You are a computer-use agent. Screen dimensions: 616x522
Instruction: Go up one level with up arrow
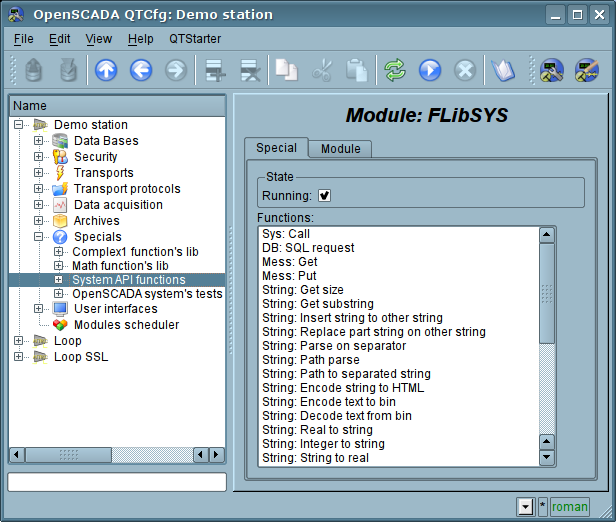point(106,70)
